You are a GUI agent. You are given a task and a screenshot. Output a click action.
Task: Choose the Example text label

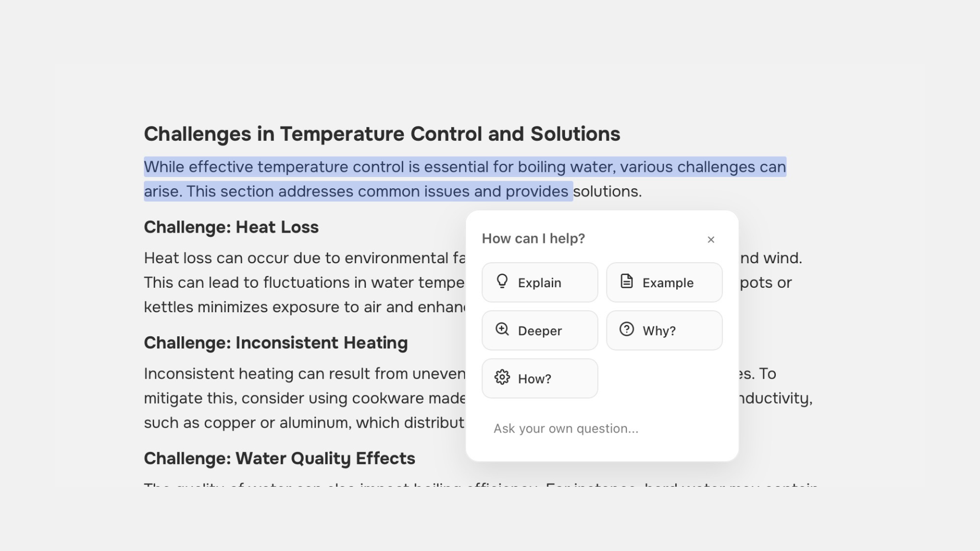coord(668,283)
